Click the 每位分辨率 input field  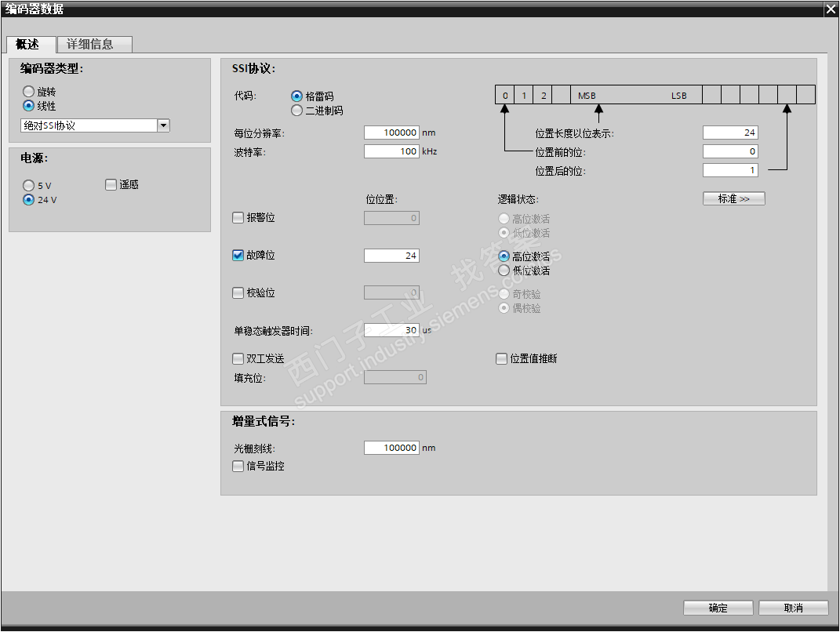[391, 133]
